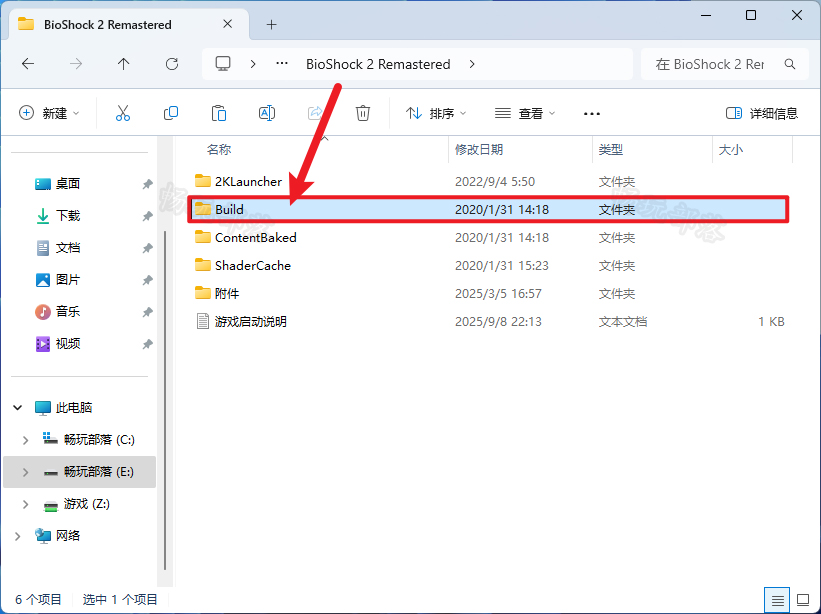821x614 pixels.
Task: Click the navigation pane vertical scrollbar
Action: 165,400
